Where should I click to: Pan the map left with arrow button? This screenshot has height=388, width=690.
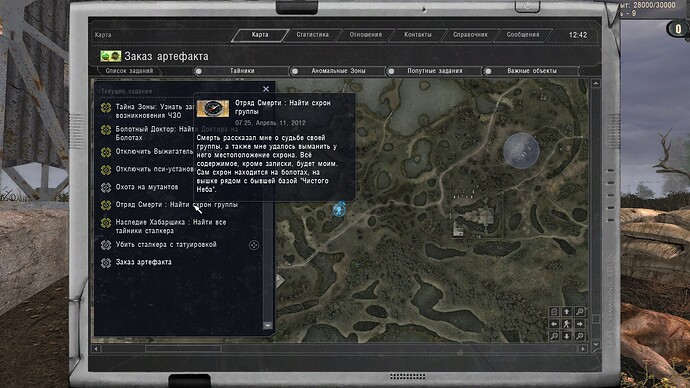coord(554,324)
